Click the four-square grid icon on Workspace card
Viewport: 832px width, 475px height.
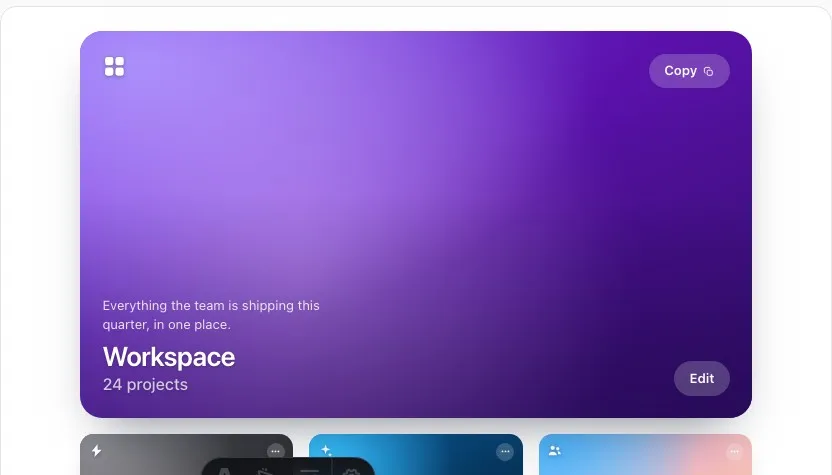tap(114, 67)
